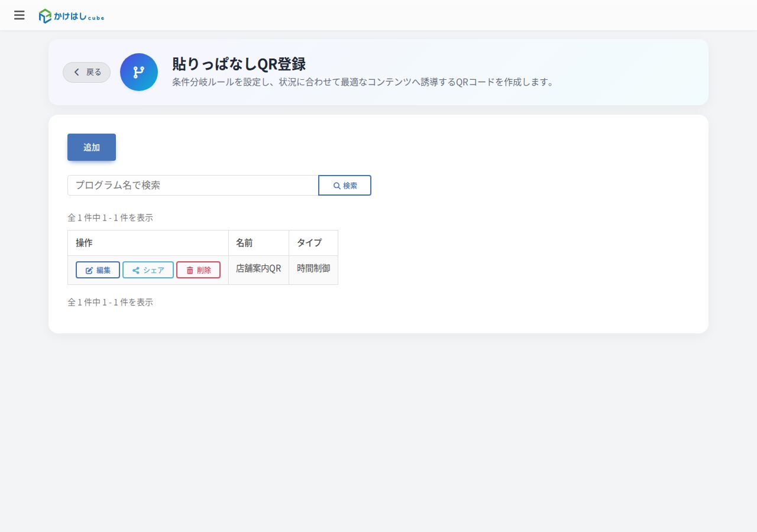The height and width of the screenshot is (532, 757).
Task: Click the record count text below the table
Action: tap(111, 302)
